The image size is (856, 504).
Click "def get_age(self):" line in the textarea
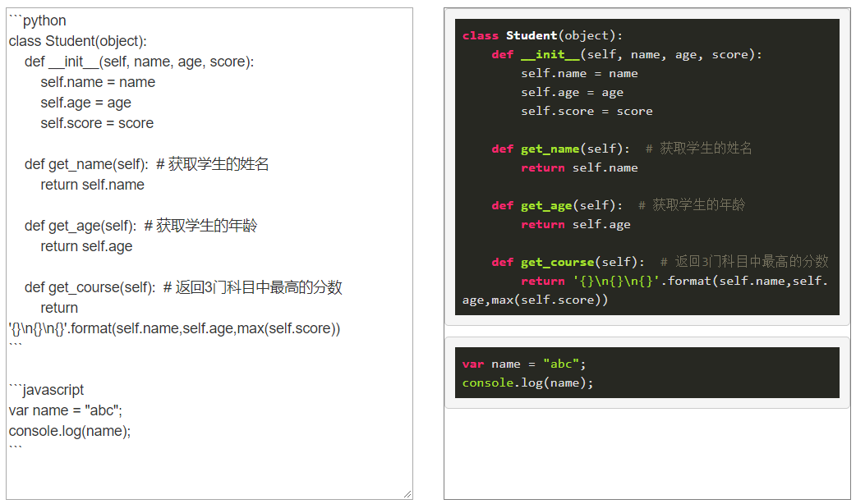tap(140, 226)
